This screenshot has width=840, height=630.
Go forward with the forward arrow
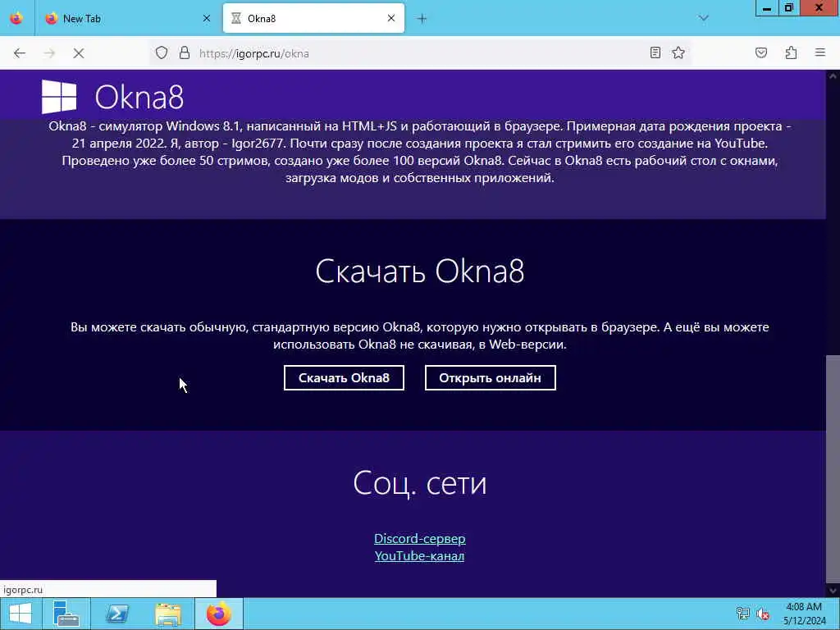pyautogui.click(x=49, y=53)
